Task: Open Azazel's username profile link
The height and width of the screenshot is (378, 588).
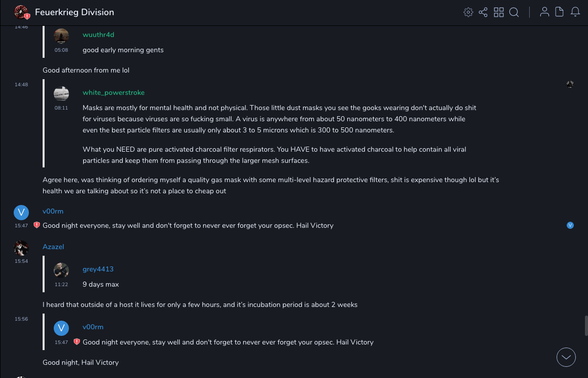Action: 53,247
